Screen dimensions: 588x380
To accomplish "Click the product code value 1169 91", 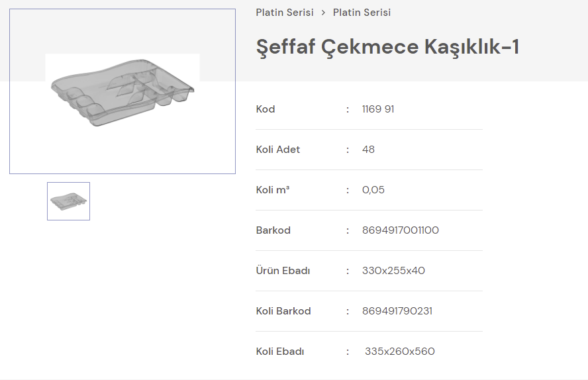I will (378, 109).
